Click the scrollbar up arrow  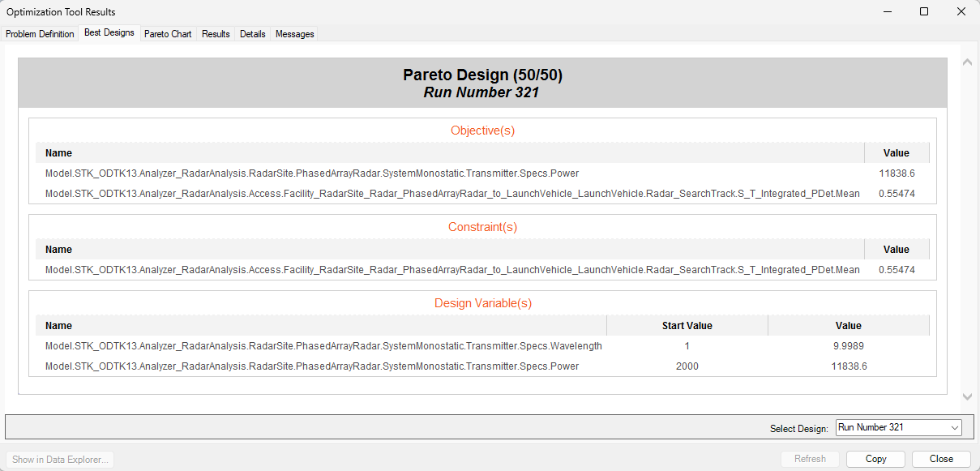[966, 62]
